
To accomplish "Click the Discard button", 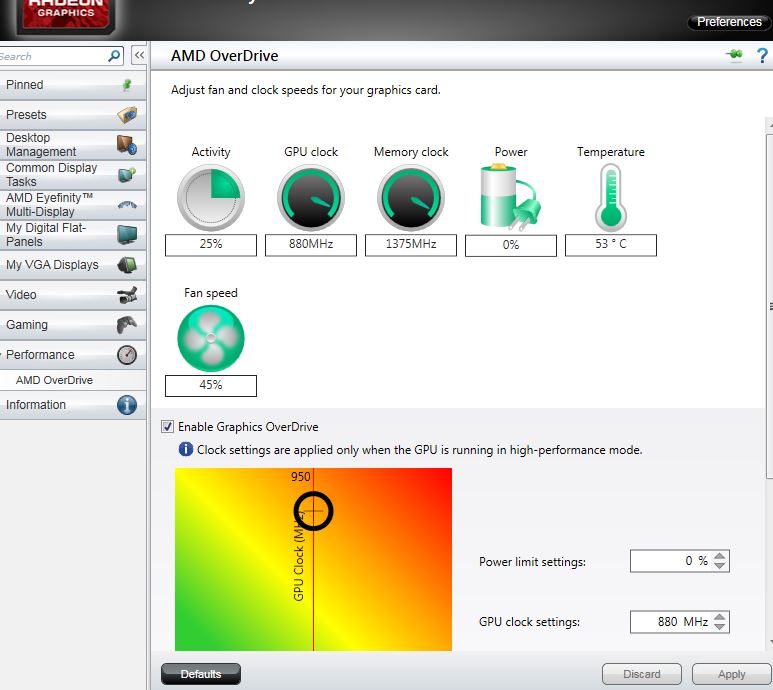I will click(x=641, y=674).
